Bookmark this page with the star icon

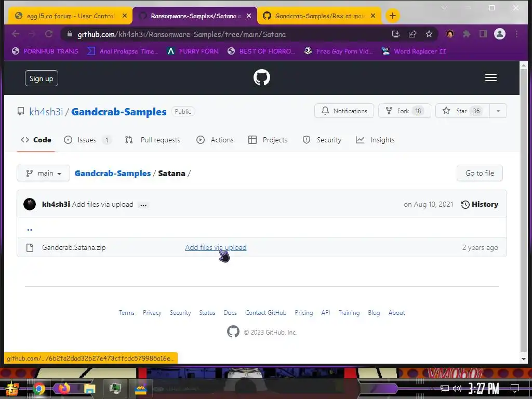coord(429,34)
